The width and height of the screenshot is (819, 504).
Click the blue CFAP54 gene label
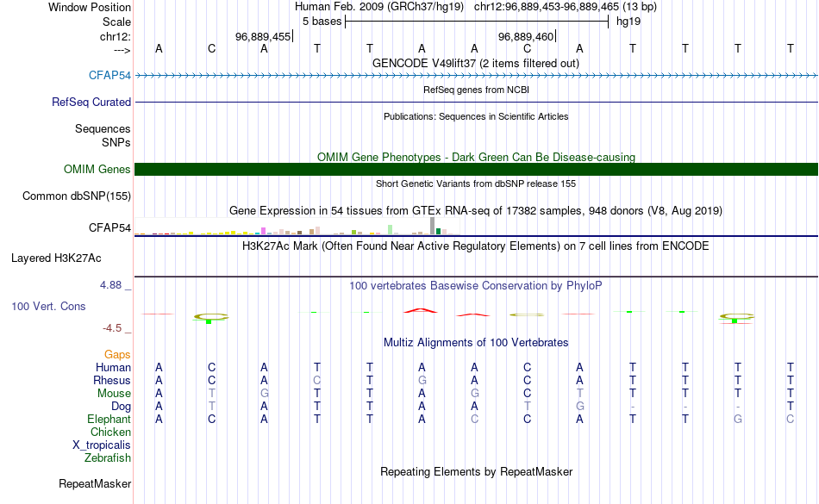click(x=109, y=75)
